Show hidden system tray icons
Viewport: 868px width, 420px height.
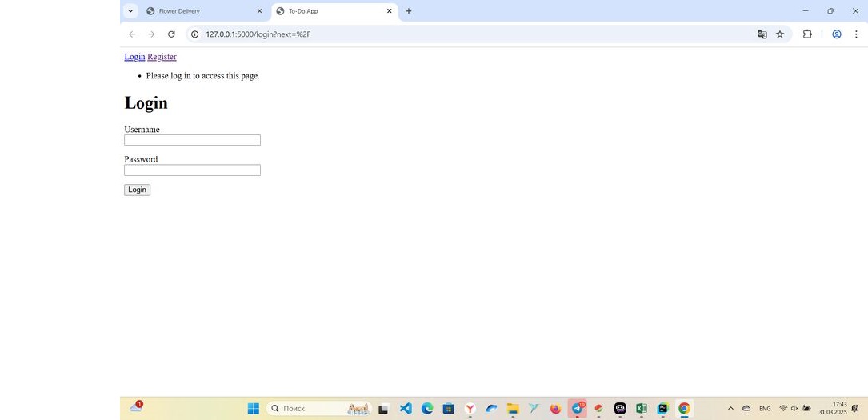pos(730,408)
